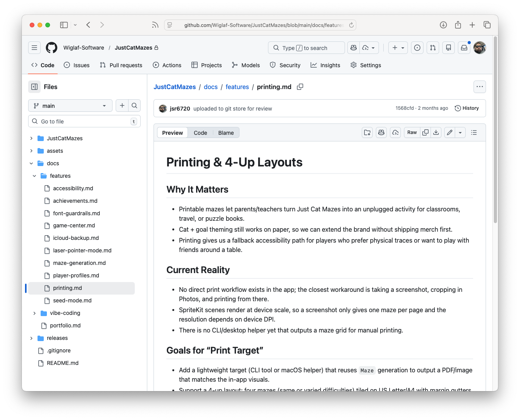Click the pencil edit file icon
The height and width of the screenshot is (420, 520).
tap(450, 133)
